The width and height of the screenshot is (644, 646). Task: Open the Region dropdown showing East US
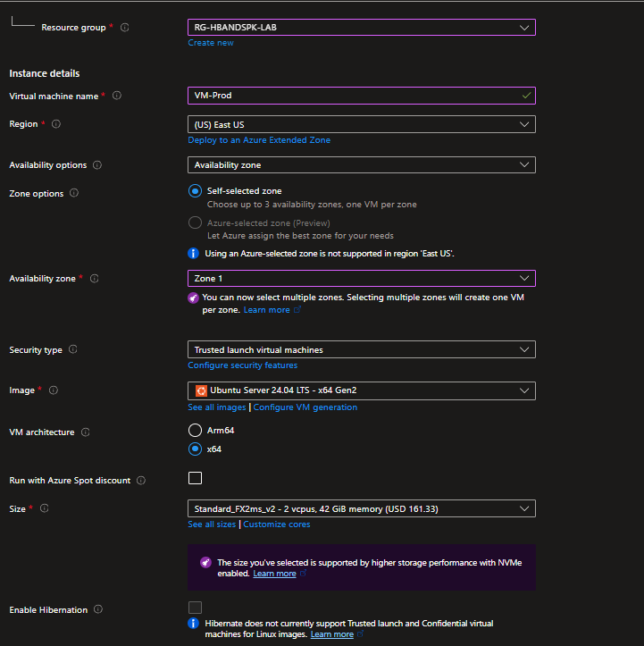(362, 124)
